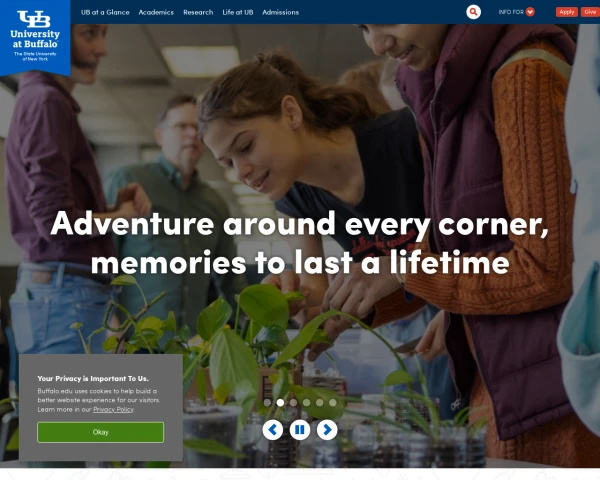
Task: Open Life at UB menu
Action: click(238, 12)
